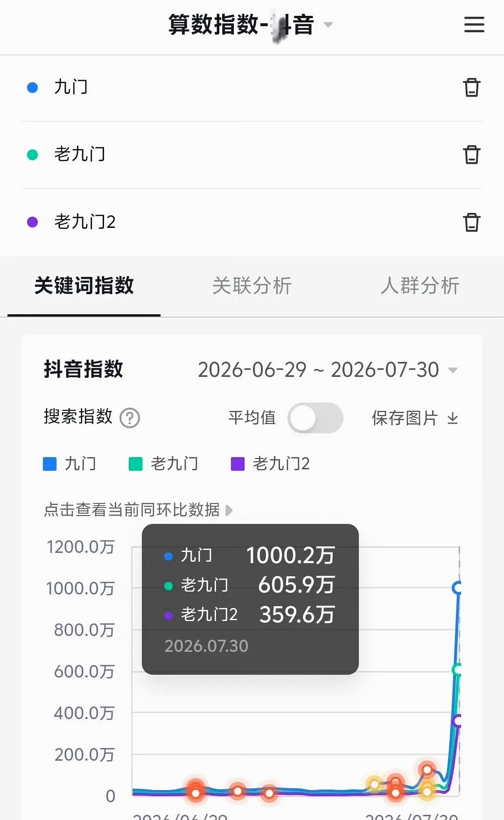This screenshot has height=820, width=504.
Task: Toggle the 老九门 legend series
Action: pos(163,464)
